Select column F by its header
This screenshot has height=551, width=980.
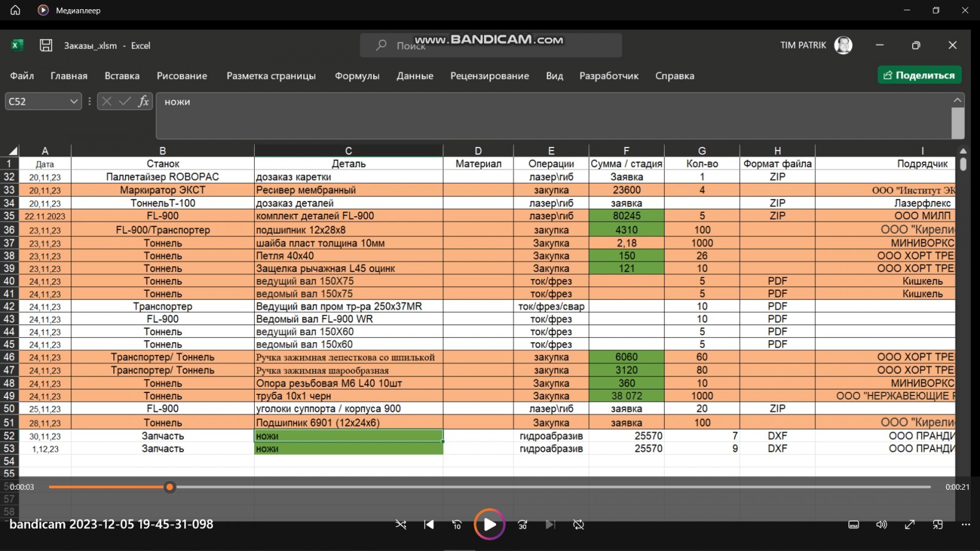click(x=626, y=151)
